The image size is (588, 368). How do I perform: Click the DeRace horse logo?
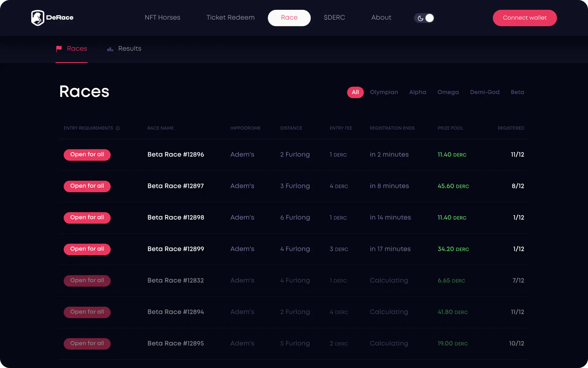38,17
